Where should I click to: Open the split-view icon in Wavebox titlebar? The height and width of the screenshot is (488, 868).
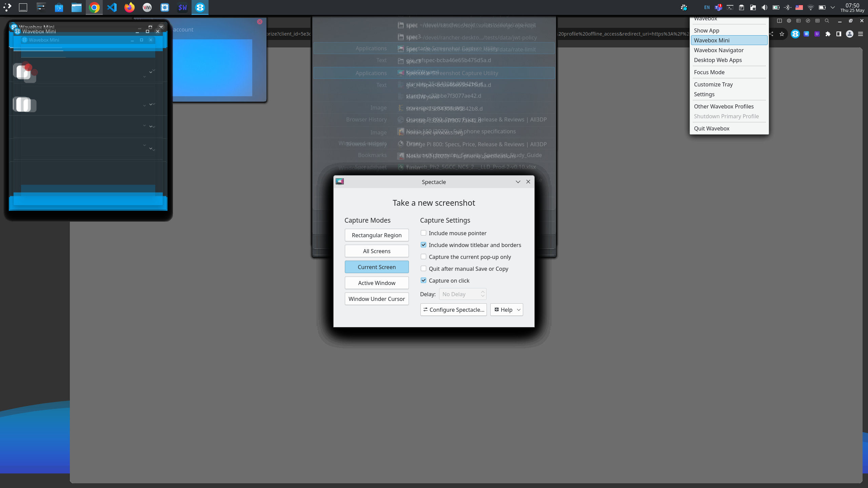(x=780, y=21)
